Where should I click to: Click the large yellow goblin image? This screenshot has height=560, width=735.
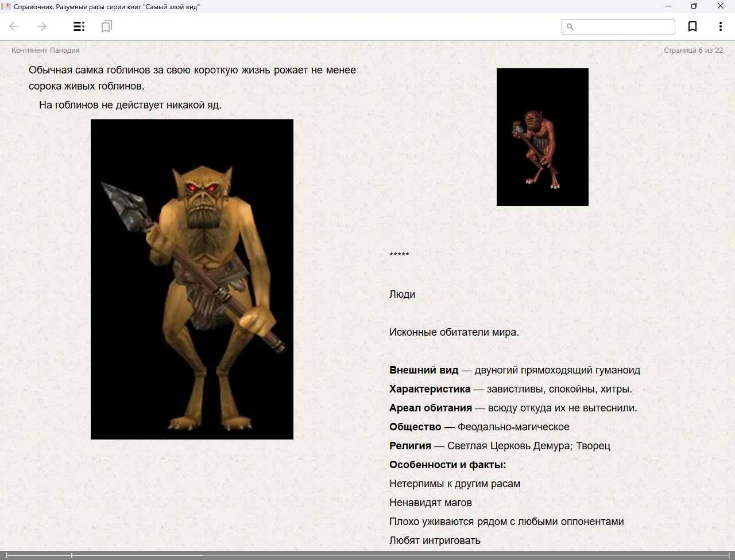[x=192, y=279]
